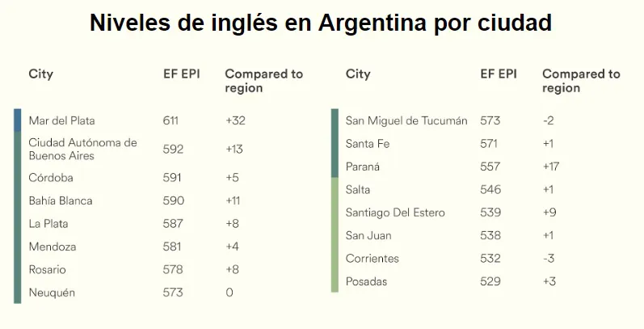Screen dimensions: 644x329
Task: Select the left City column header
Action: pyautogui.click(x=41, y=74)
